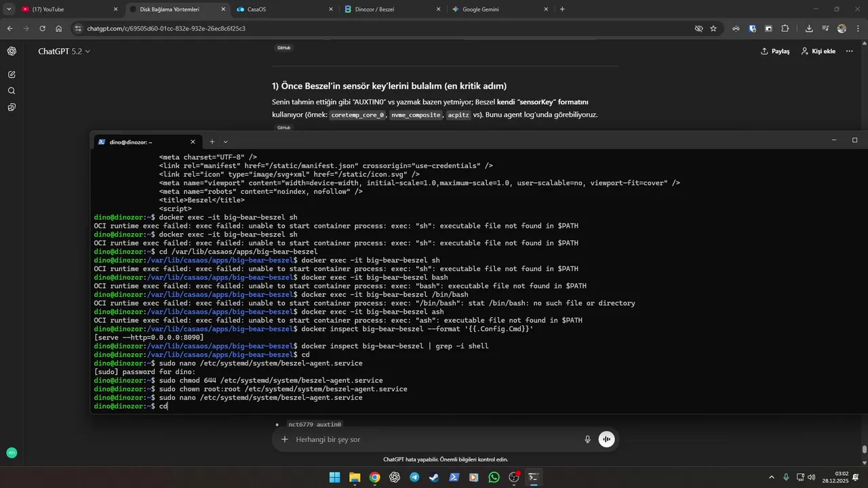The image size is (868, 488).
Task: Show hidden system tray icons
Action: coord(771,477)
